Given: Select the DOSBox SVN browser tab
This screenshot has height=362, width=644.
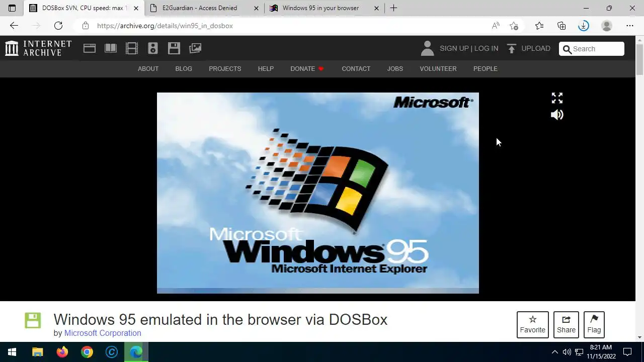Looking at the screenshot, I should pos(84,8).
